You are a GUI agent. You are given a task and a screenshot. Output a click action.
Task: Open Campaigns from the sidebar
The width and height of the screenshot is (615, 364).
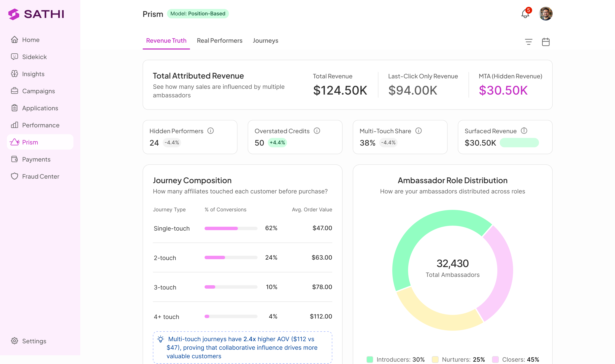click(x=40, y=91)
